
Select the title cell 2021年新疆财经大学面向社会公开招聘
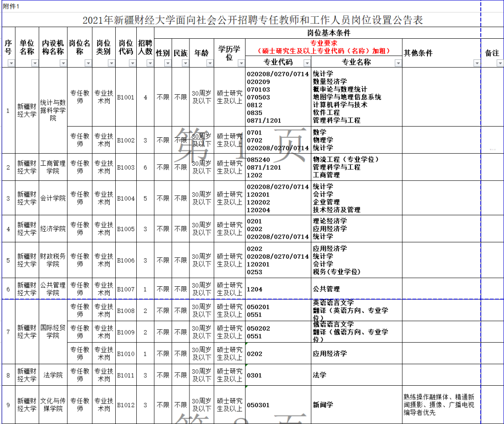252,20
